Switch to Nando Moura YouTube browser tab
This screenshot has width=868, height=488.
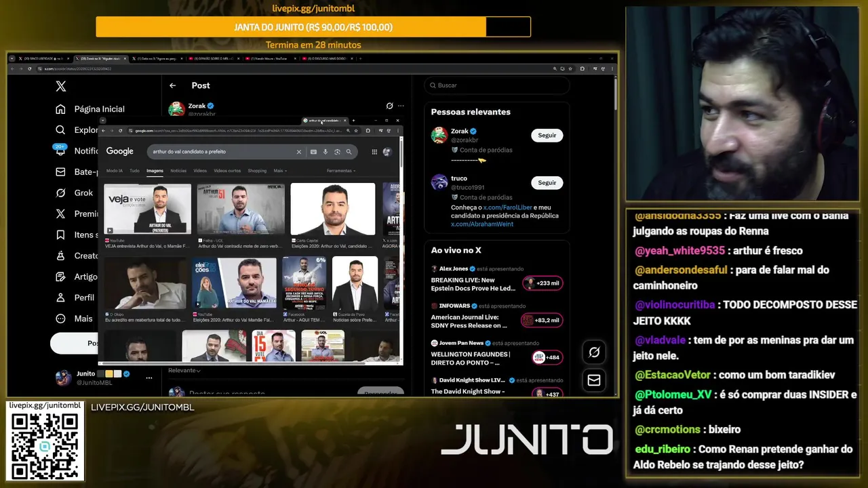(271, 59)
